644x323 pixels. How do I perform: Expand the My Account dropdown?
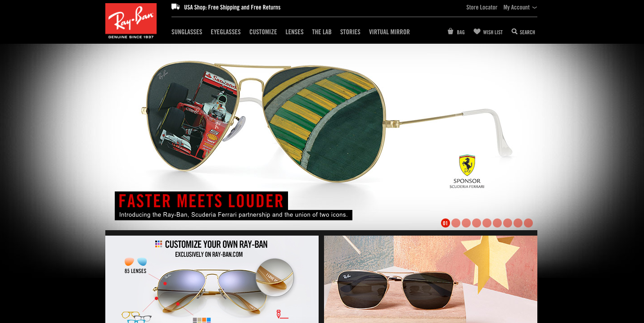520,7
